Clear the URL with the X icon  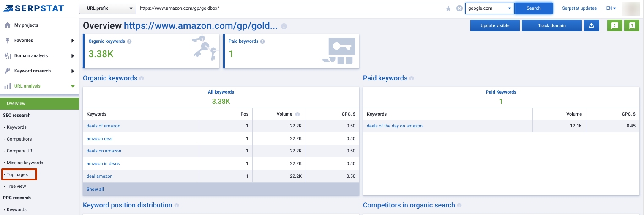coord(459,8)
